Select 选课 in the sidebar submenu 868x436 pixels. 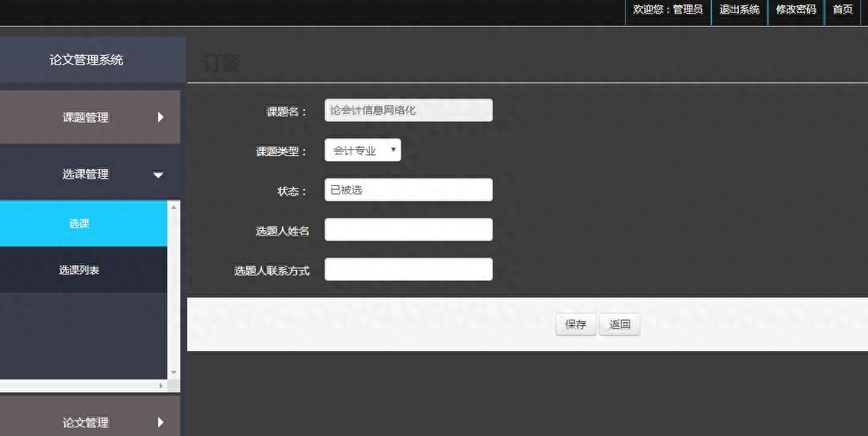[79, 223]
